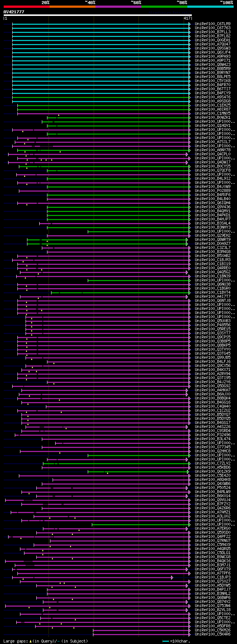The height and width of the screenshot is (644, 237).
Task: Select the UniRef100_B8BQK4 label
Action: (x=213, y=398)
